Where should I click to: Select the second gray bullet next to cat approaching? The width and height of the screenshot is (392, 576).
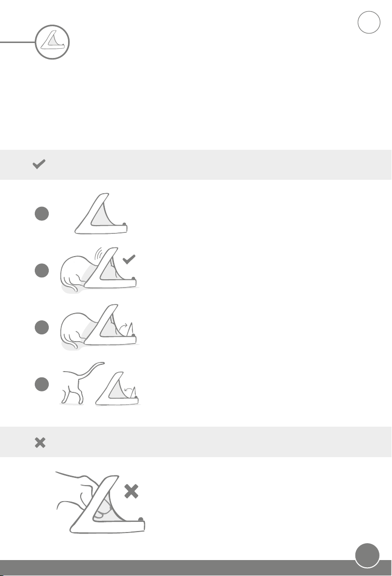pos(42,271)
